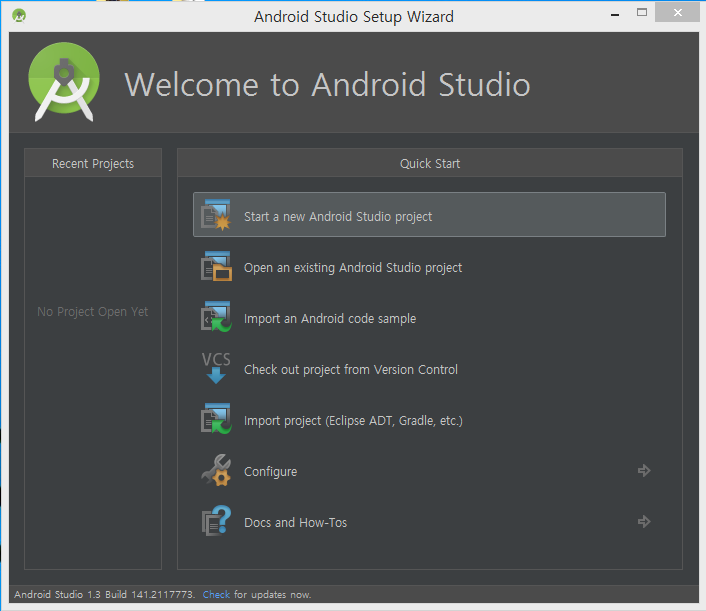The image size is (706, 611).
Task: Choose Check out project from Version Control
Action: point(429,369)
